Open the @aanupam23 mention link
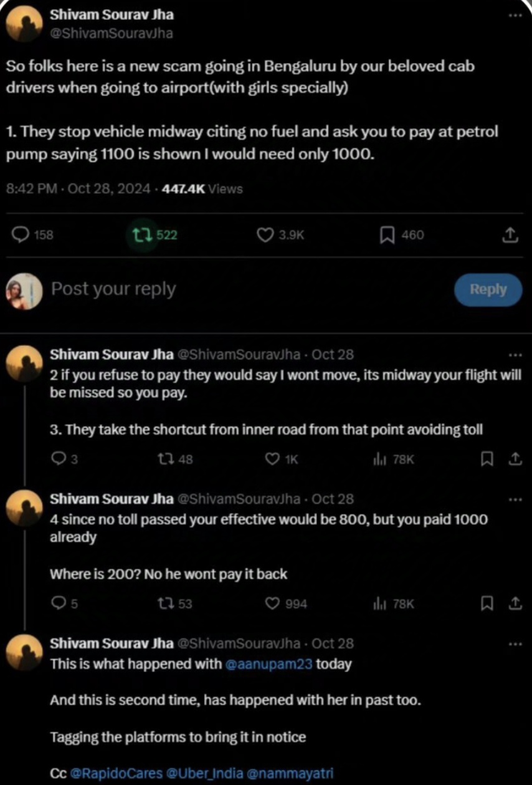532x785 pixels. point(268,663)
